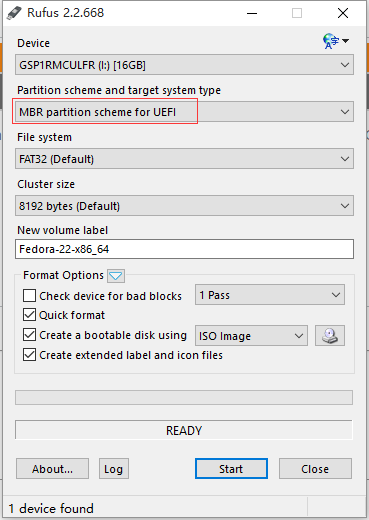This screenshot has height=520, width=369.
Task: Toggle the Format Options advanced arrow
Action: (116, 276)
